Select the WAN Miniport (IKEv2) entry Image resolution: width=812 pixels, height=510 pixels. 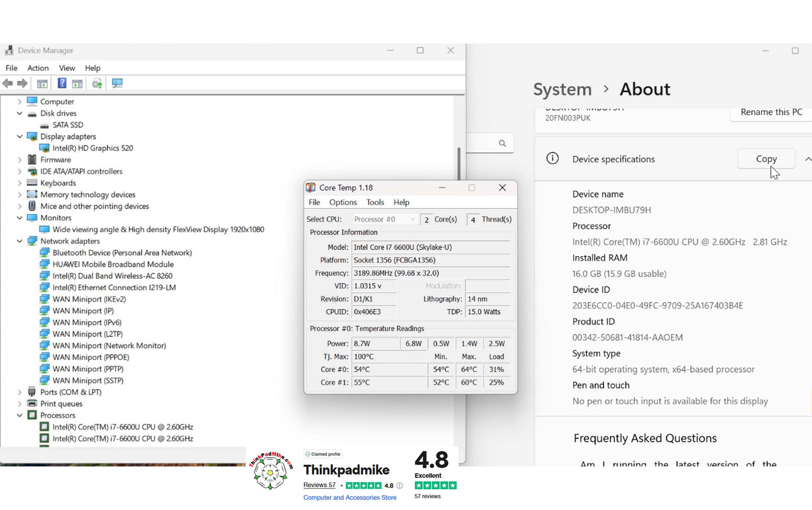[89, 299]
